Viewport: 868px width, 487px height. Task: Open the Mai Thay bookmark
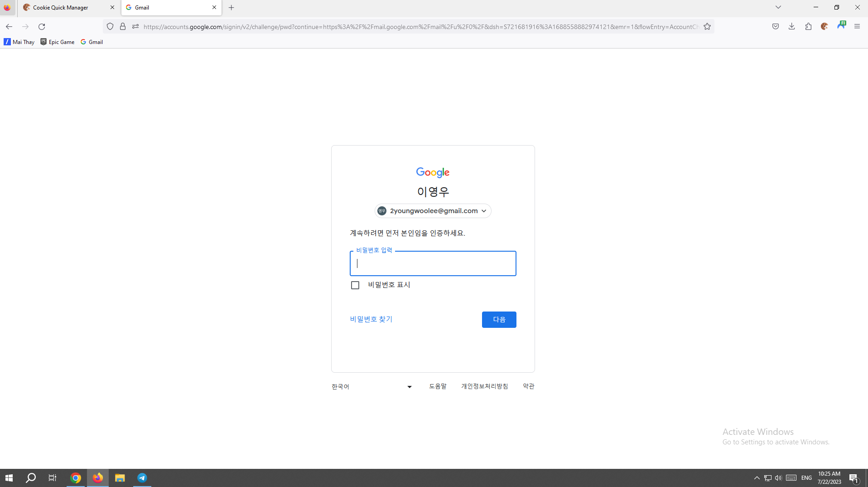point(19,42)
